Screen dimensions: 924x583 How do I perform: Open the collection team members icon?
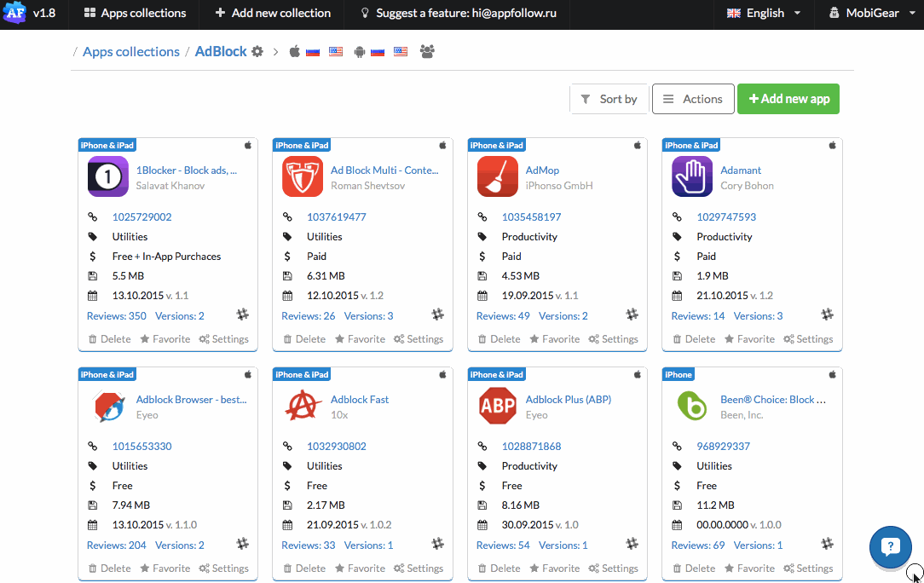click(x=427, y=52)
